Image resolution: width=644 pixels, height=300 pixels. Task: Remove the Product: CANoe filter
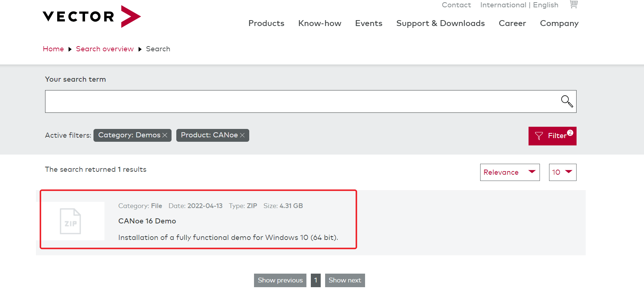[242, 135]
